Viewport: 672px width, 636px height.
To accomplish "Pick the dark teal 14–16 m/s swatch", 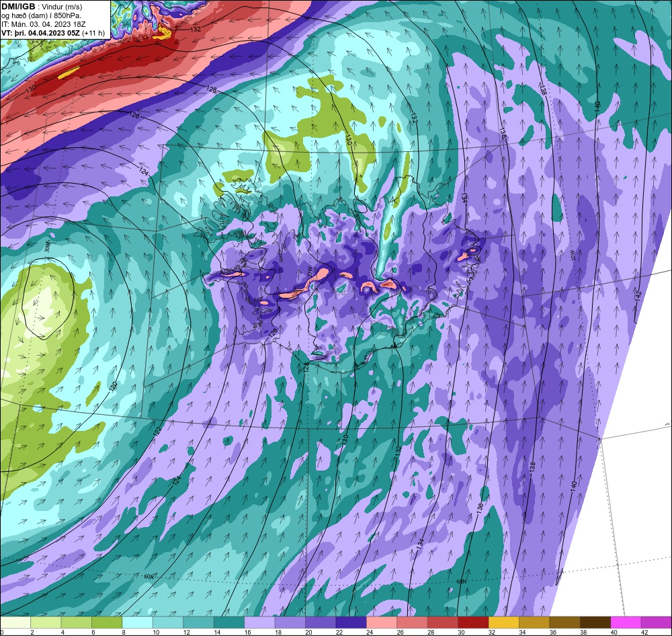I will click(229, 623).
